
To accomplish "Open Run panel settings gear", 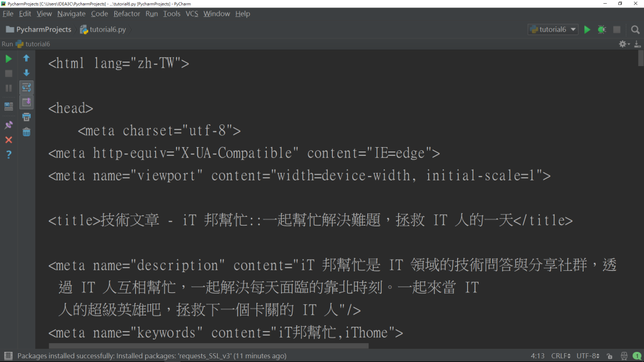I will pyautogui.click(x=623, y=44).
